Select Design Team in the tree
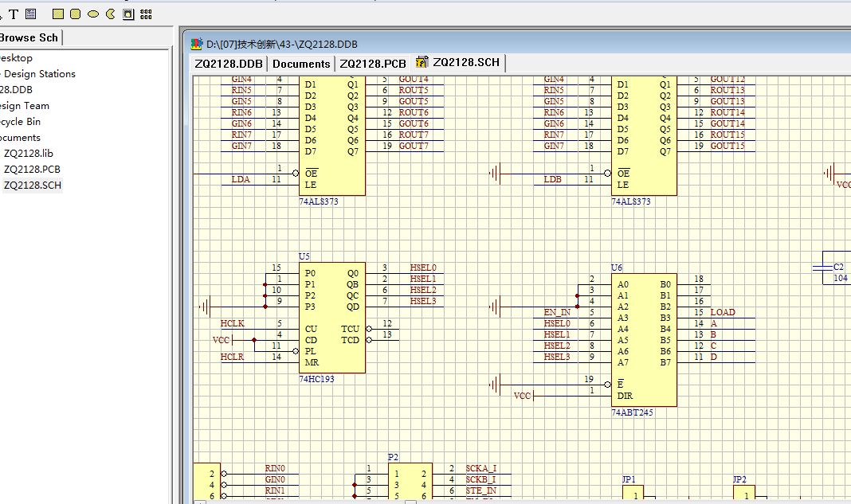 click(x=25, y=106)
